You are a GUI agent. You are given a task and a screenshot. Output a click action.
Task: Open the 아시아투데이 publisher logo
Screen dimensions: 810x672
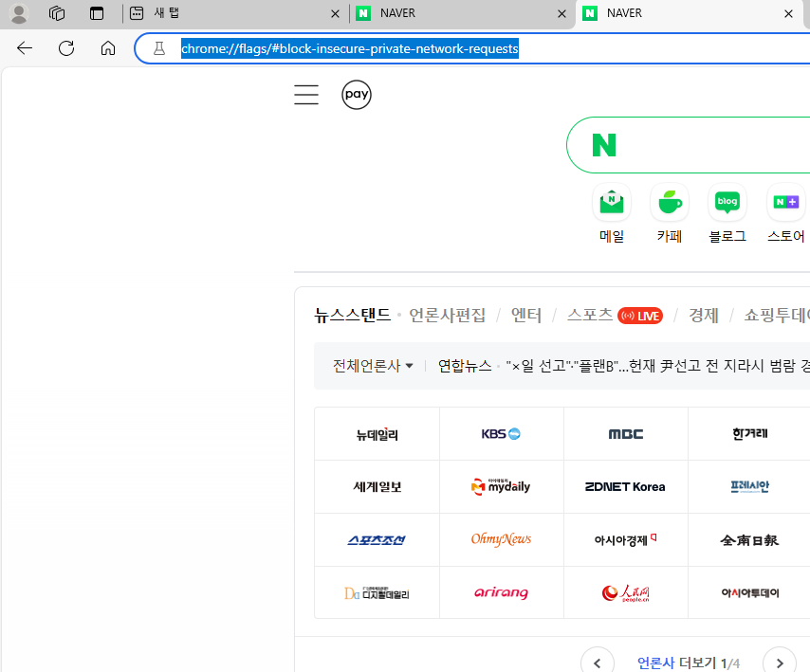749,592
